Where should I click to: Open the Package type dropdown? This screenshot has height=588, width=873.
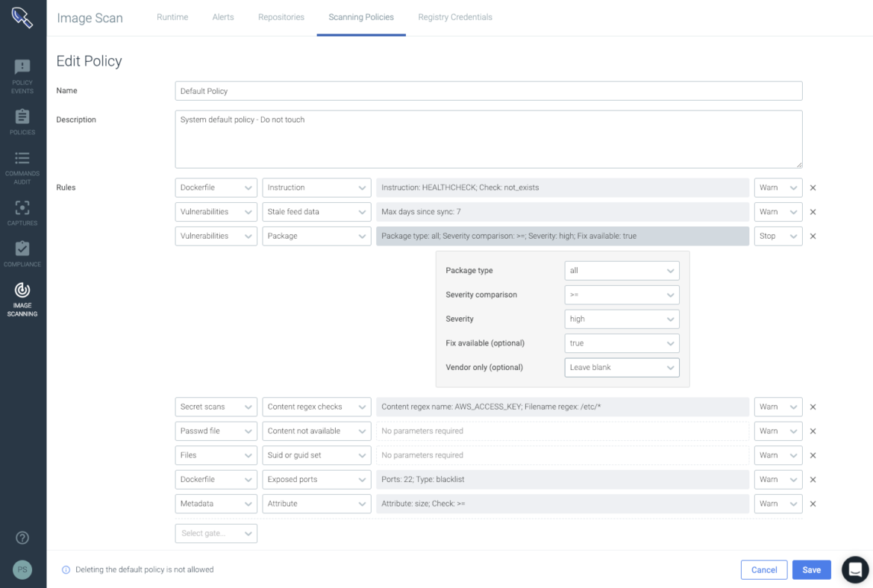coord(622,271)
